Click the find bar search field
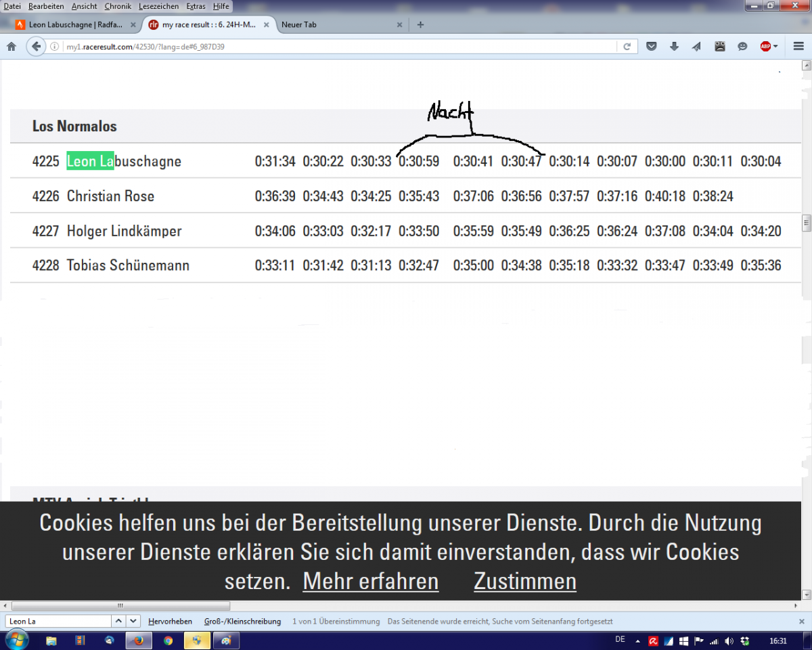812x650 pixels. click(x=58, y=621)
